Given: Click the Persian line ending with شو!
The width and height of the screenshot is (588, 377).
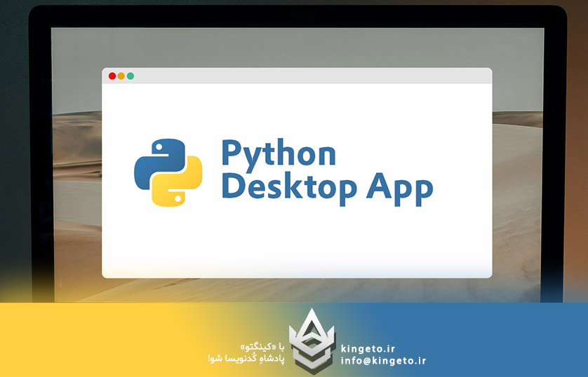Looking at the screenshot, I should pyautogui.click(x=246, y=359).
